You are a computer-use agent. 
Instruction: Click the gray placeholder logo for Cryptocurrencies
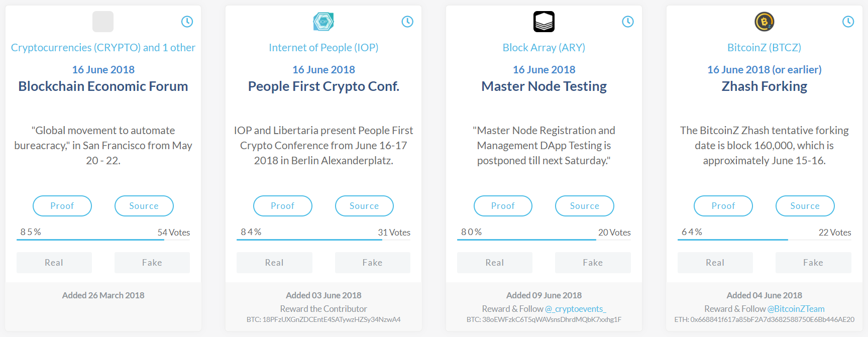[103, 22]
